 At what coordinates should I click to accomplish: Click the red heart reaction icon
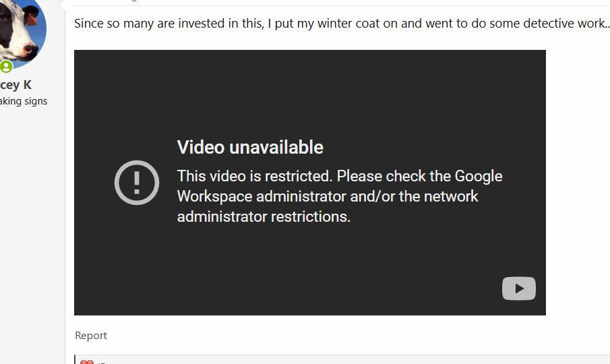(x=87, y=362)
